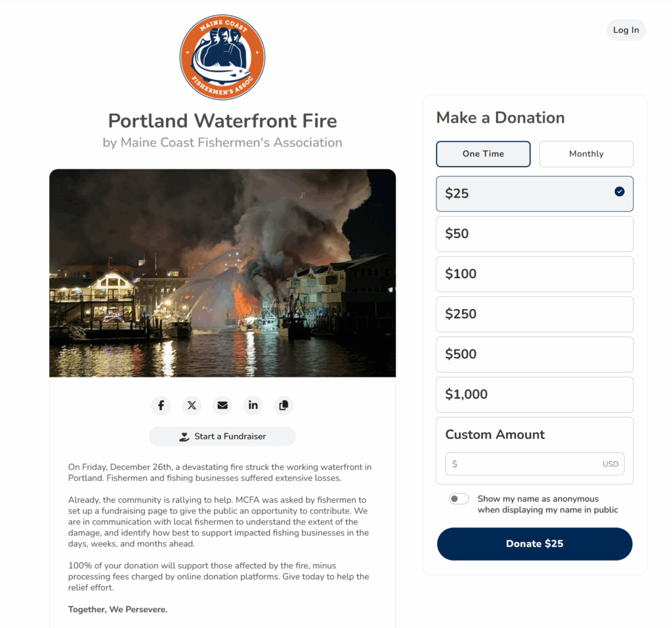Select the $500 donation option
Viewport: 672px width, 628px height.
pos(534,354)
